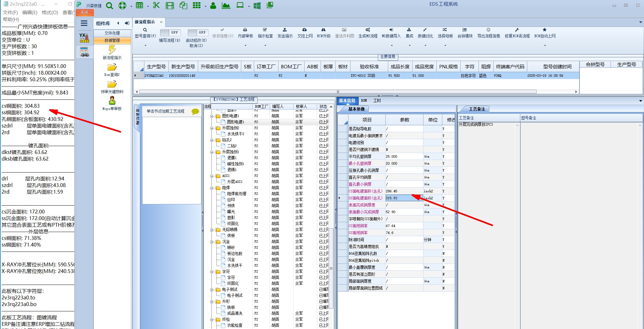Click the calculator icon in the left sidebar
This screenshot has width=644, height=329.
[84, 52]
